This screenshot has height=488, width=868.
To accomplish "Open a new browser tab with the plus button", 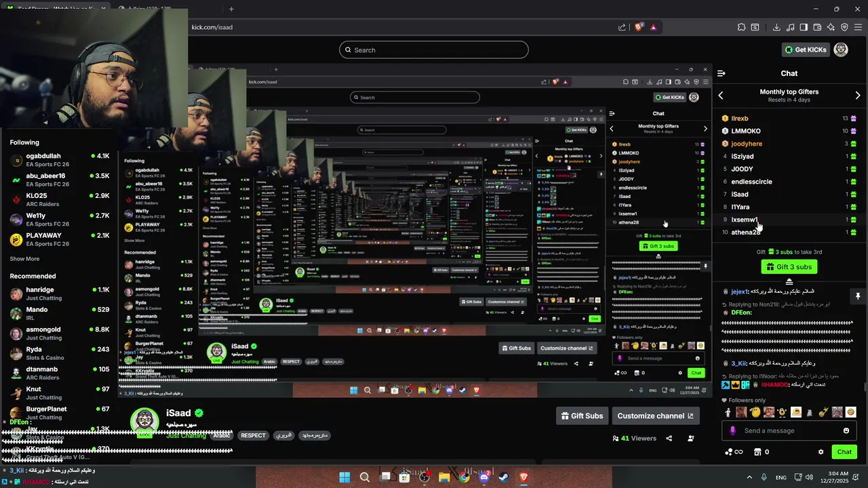I will click(231, 9).
